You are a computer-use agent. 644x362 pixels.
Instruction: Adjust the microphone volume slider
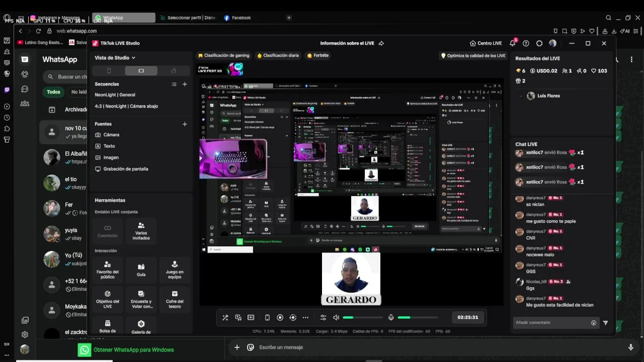pos(418,317)
